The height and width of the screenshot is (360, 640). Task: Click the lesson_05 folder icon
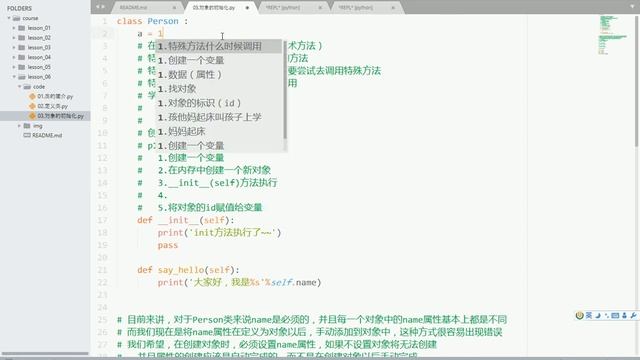coord(22,67)
